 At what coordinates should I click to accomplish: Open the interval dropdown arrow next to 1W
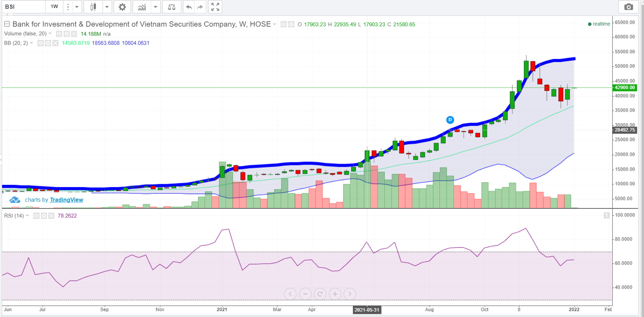pos(77,7)
